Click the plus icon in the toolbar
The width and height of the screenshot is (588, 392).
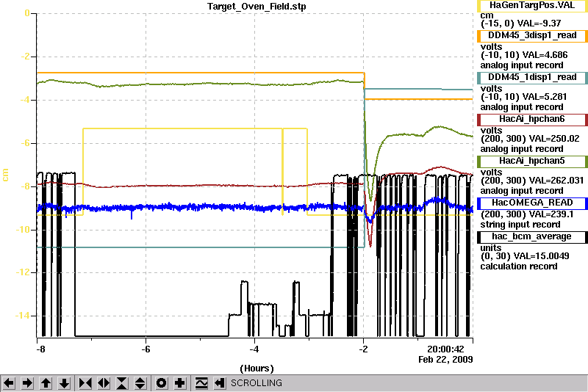[180, 383]
